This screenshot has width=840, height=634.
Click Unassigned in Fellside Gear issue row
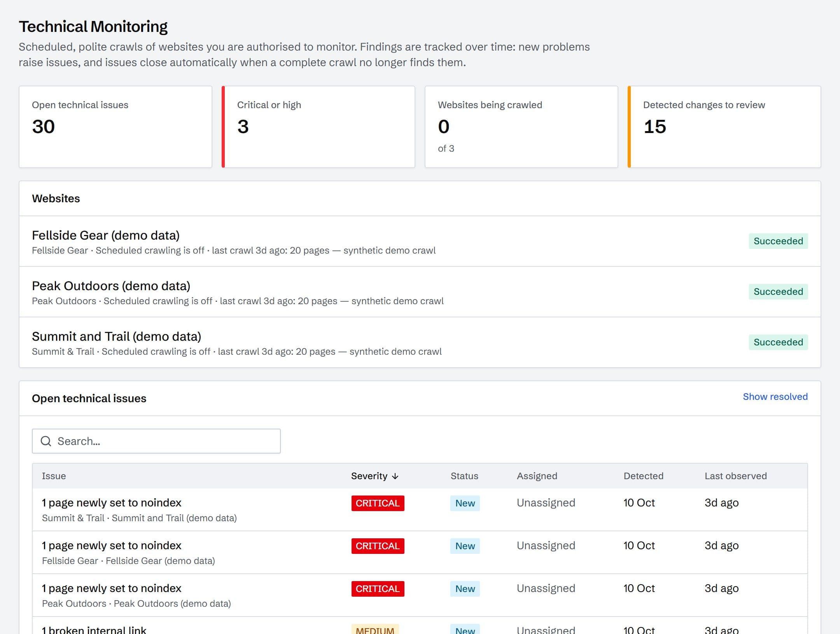[546, 545]
